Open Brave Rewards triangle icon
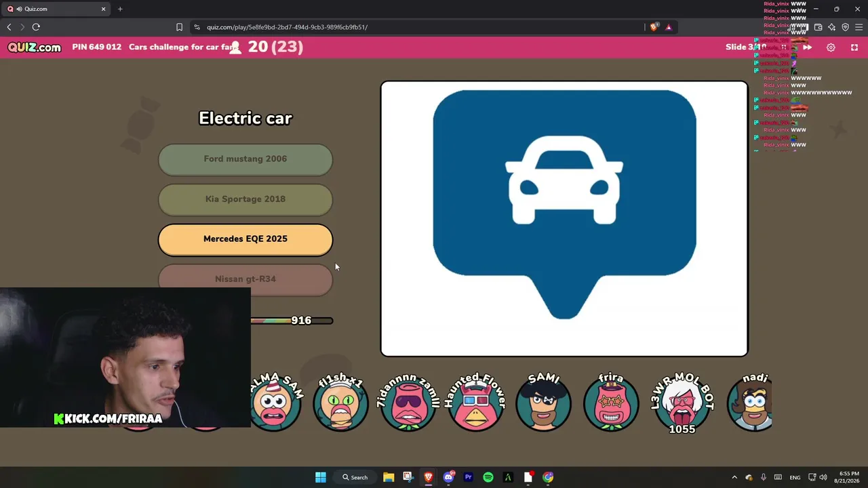 (668, 27)
